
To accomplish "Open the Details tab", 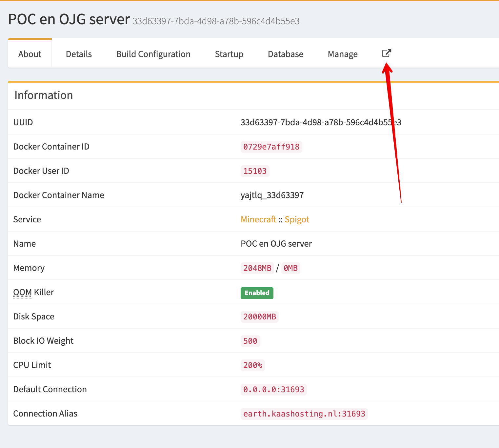I will click(79, 54).
